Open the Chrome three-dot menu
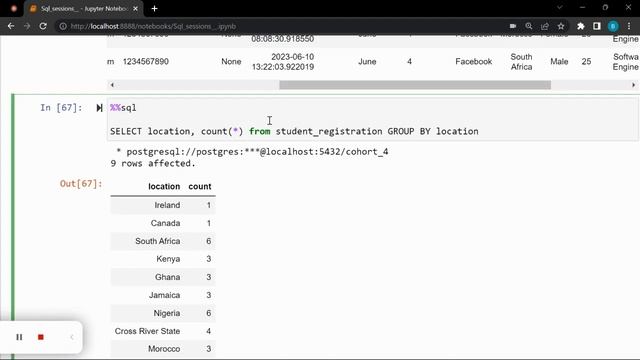Screen dimensions: 640x360 pos(629,26)
